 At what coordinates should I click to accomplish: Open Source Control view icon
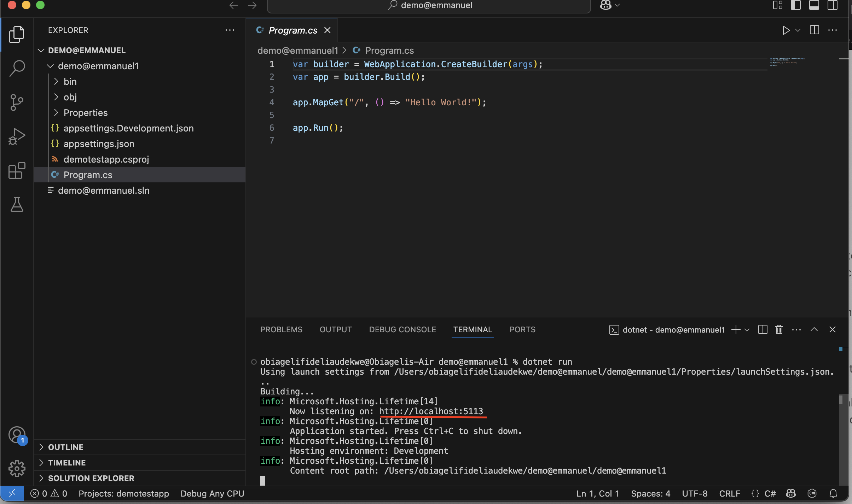17,102
